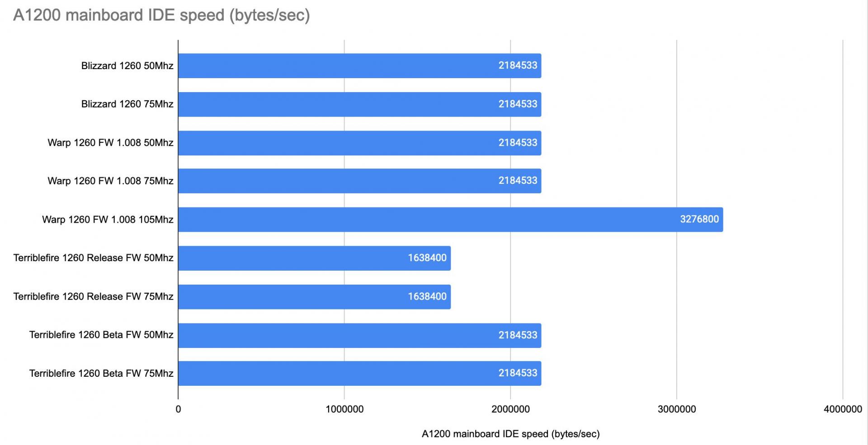Click the 3276800 value on the Warp 105Mhz bar
Viewport: 868px width, 445px height.
[x=699, y=219]
